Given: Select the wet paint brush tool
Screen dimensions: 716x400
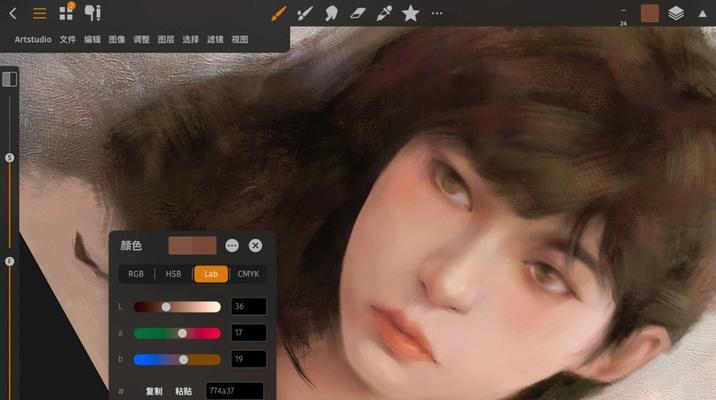Looking at the screenshot, I should pyautogui.click(x=305, y=13).
